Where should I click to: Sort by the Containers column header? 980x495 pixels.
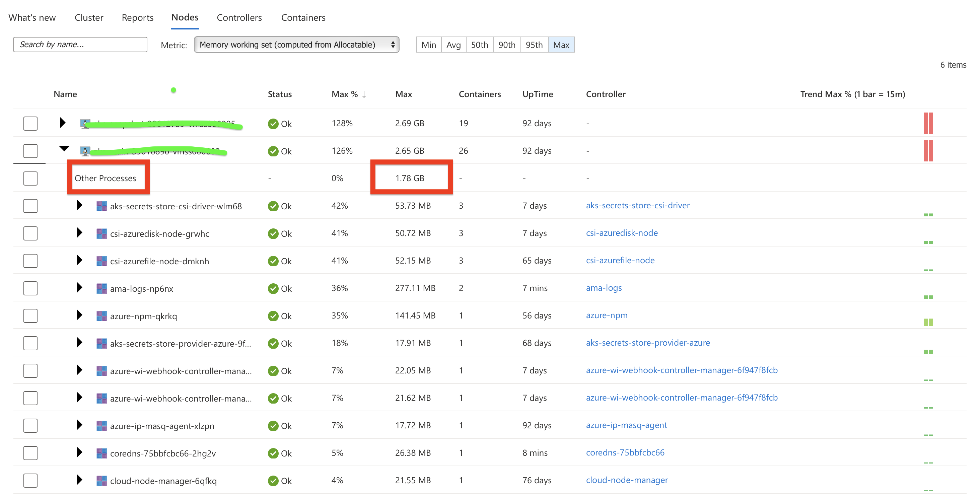(480, 94)
